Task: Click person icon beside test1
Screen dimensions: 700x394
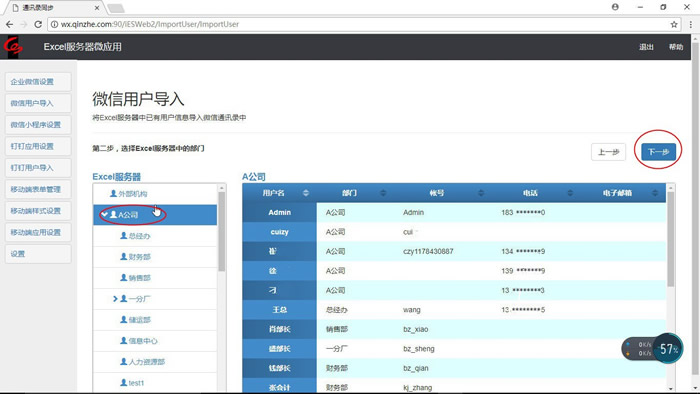Action: (124, 382)
